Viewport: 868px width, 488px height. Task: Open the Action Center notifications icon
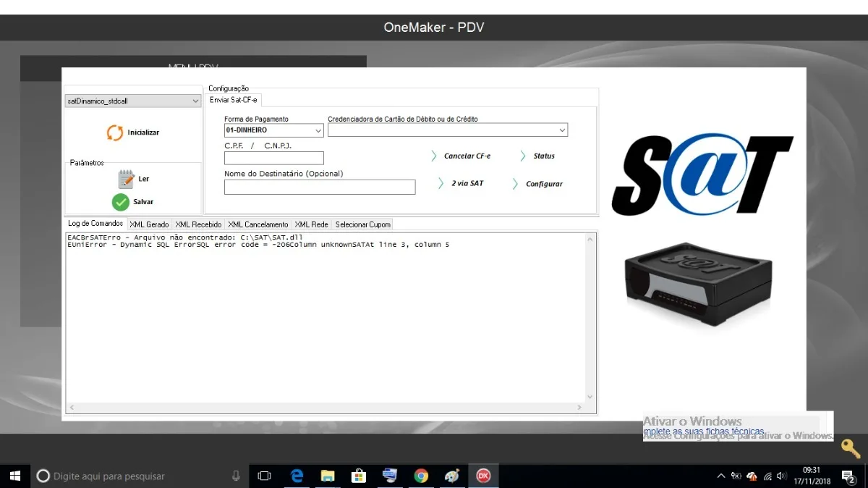(x=848, y=476)
